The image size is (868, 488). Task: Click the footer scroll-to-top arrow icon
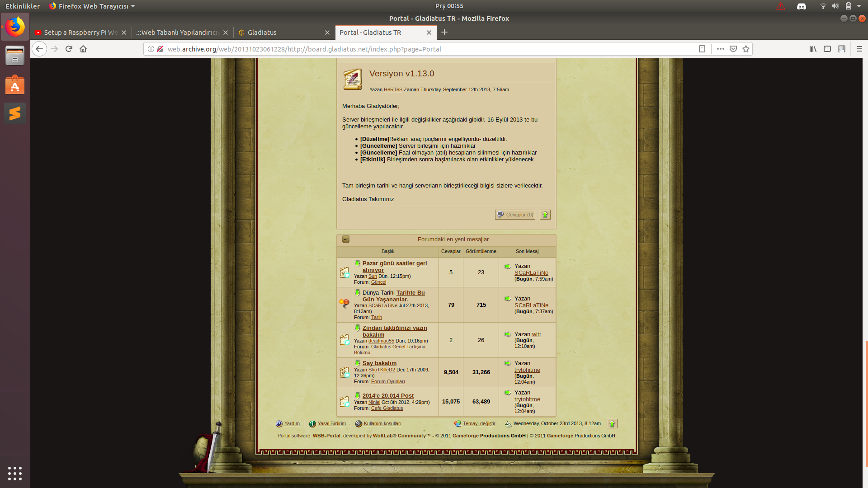[x=612, y=423]
